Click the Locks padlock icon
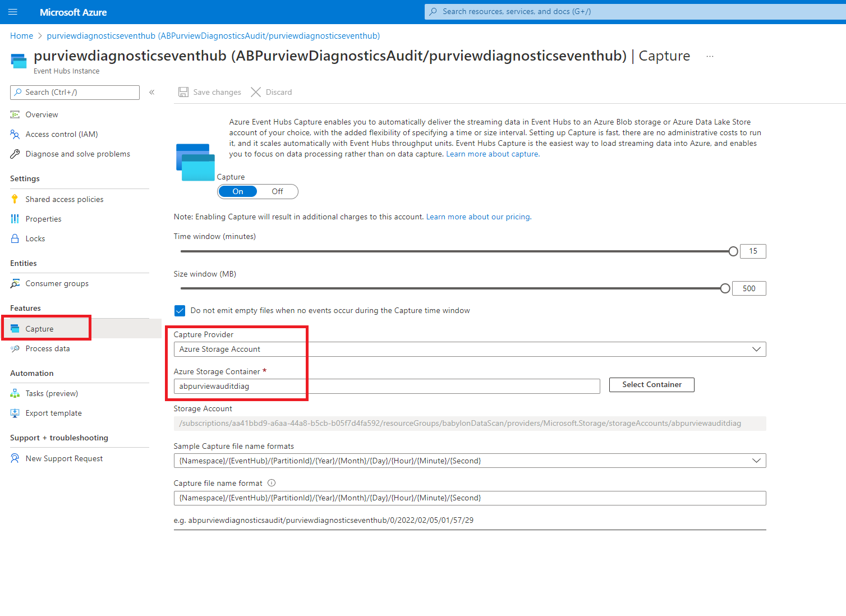846x616 pixels. pyautogui.click(x=15, y=238)
